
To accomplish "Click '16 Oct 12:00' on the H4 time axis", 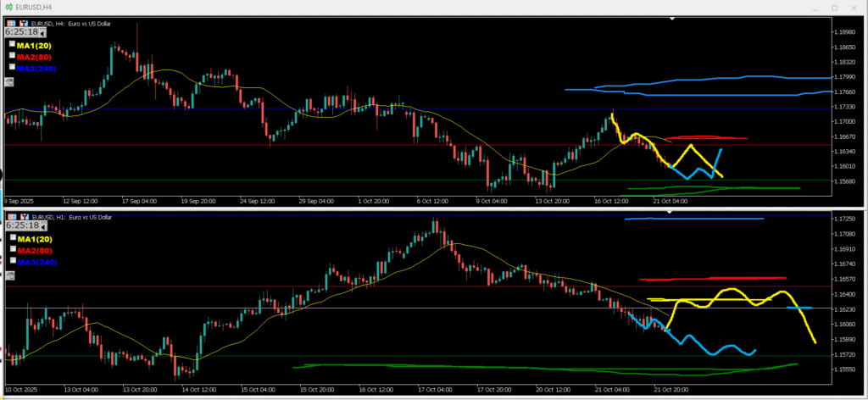I will point(611,202).
